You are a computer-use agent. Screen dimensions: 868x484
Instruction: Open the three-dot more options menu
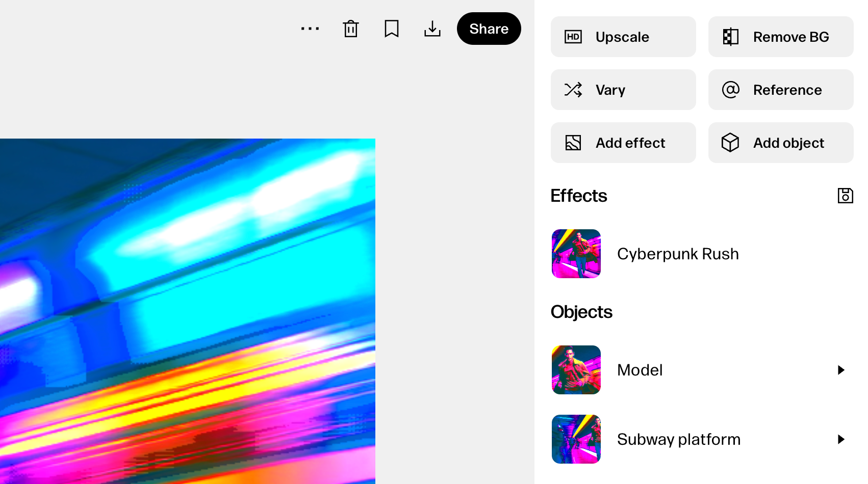[310, 29]
